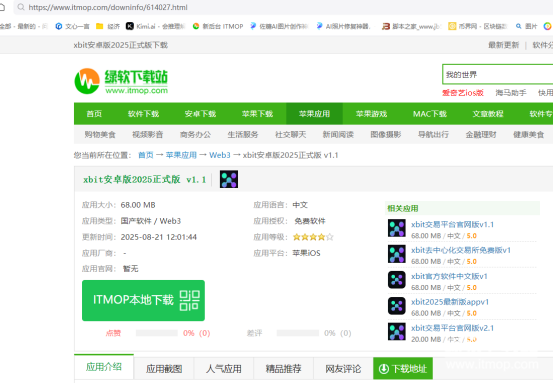Screen dimensions: 553x384
Task: Click the xbit2025最新版appv1 app thumbnail
Action: (x=397, y=306)
